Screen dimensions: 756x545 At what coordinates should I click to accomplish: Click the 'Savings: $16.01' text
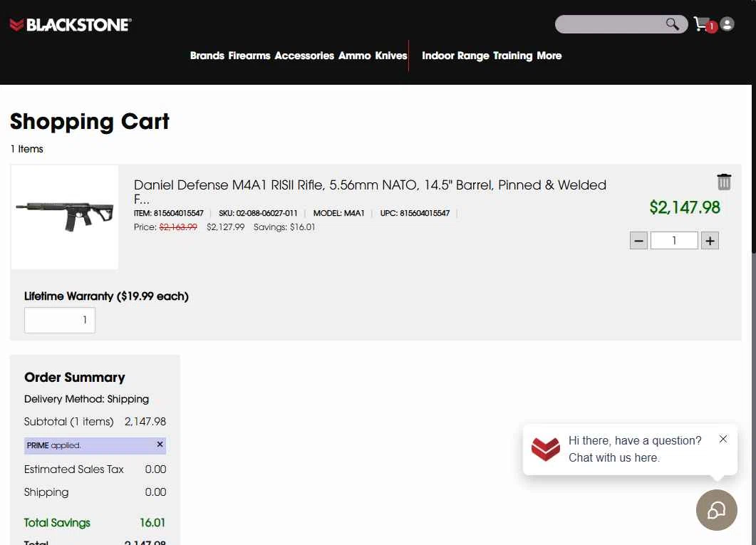click(284, 227)
